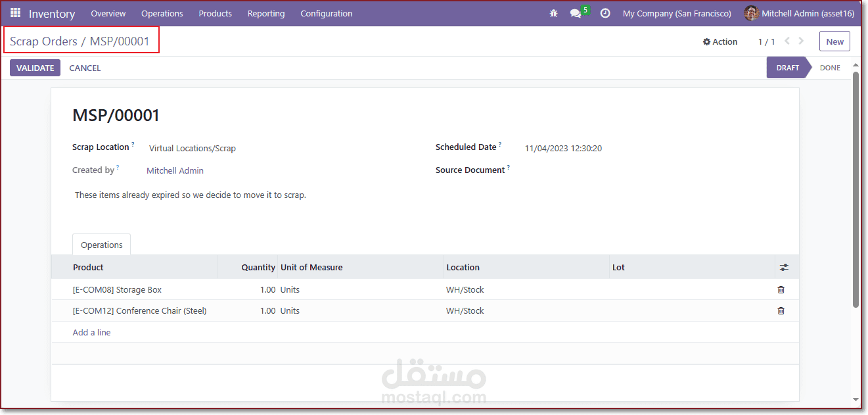This screenshot has width=868, height=415.
Task: Create a New scrap order
Action: tap(834, 41)
